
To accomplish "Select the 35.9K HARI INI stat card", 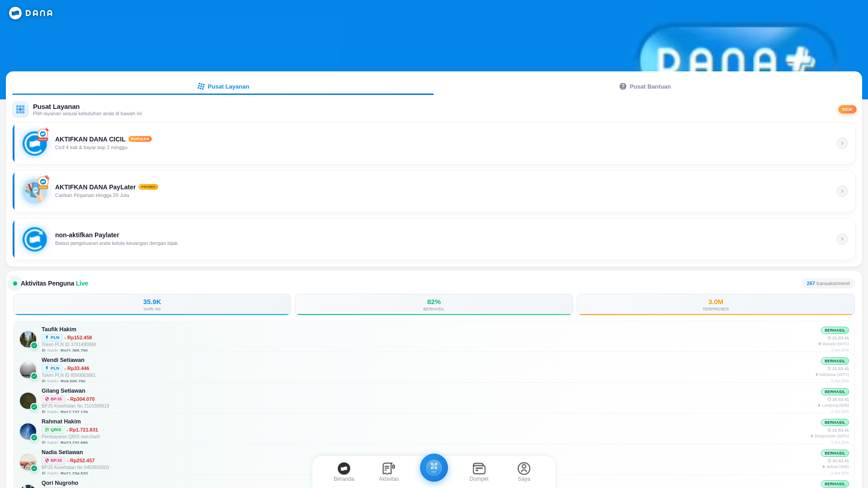I will point(152,305).
